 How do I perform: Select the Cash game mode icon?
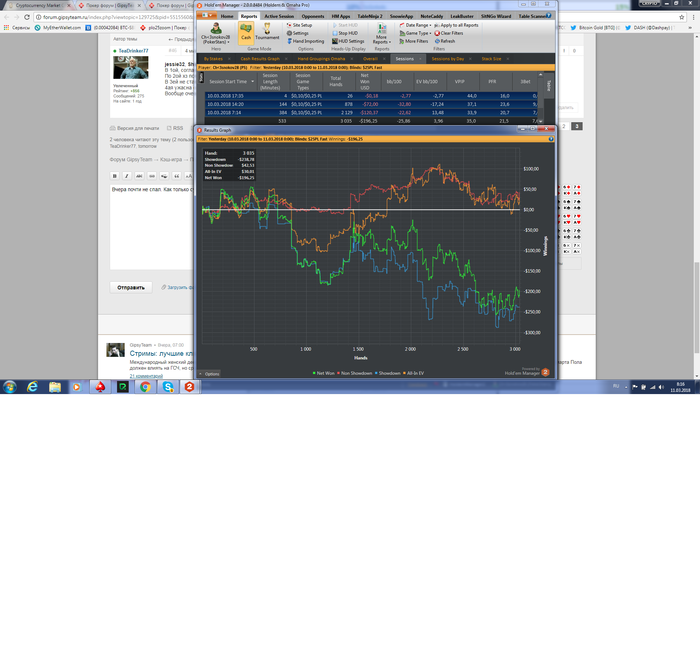click(x=246, y=32)
